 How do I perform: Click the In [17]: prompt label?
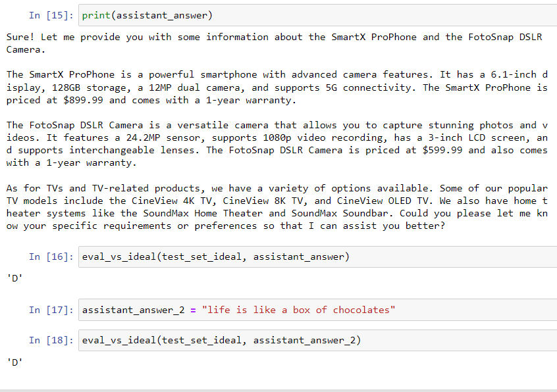pyautogui.click(x=51, y=310)
